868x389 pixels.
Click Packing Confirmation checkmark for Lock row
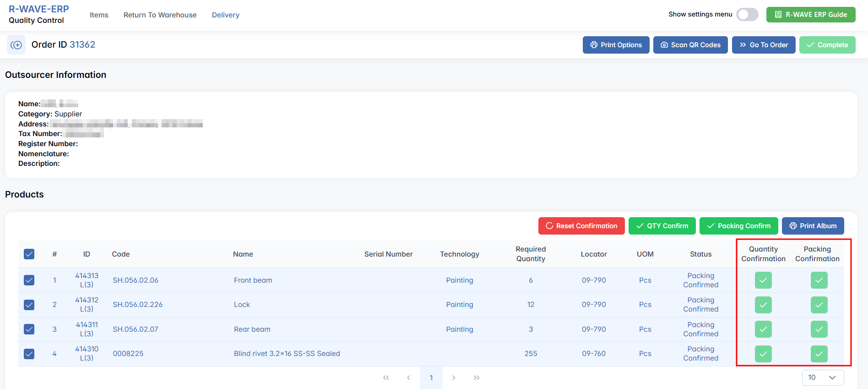pyautogui.click(x=819, y=305)
